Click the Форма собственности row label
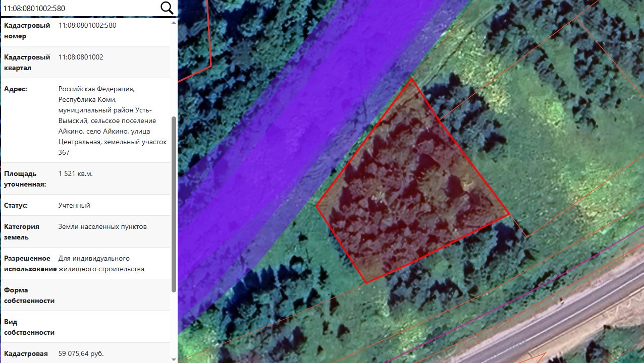 29,295
